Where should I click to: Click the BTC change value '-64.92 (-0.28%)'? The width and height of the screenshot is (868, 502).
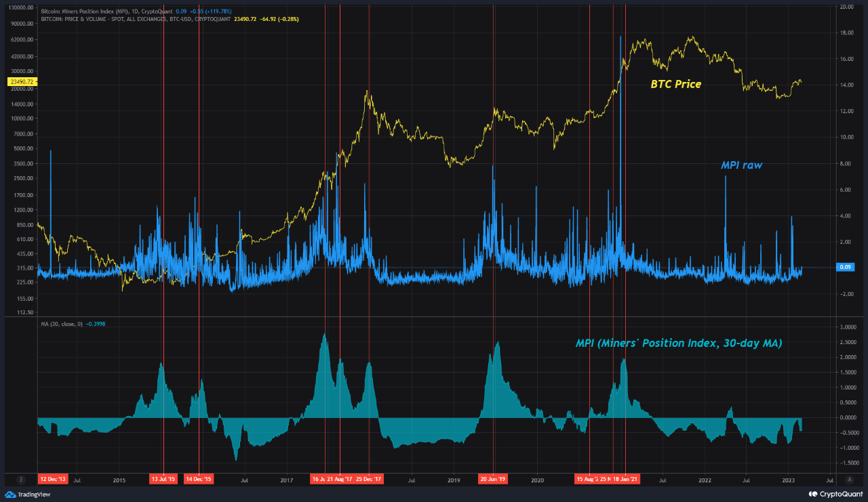click(278, 20)
